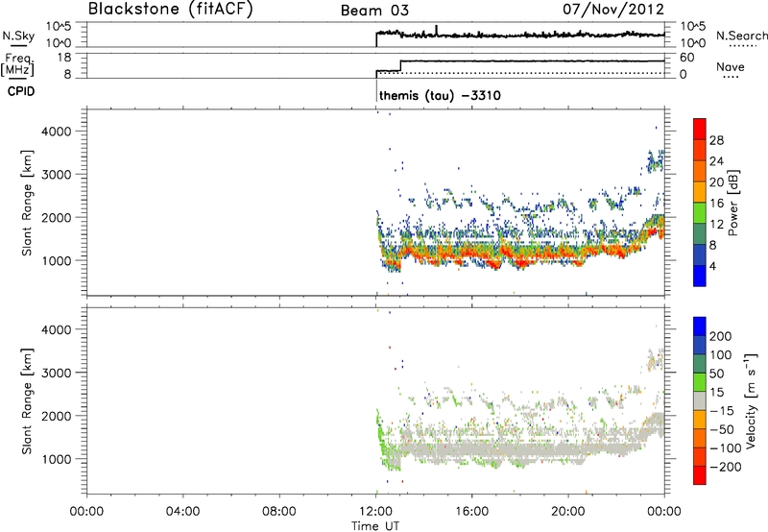Click the '-100' velocity color bar label
The image size is (768, 532).
point(726,448)
